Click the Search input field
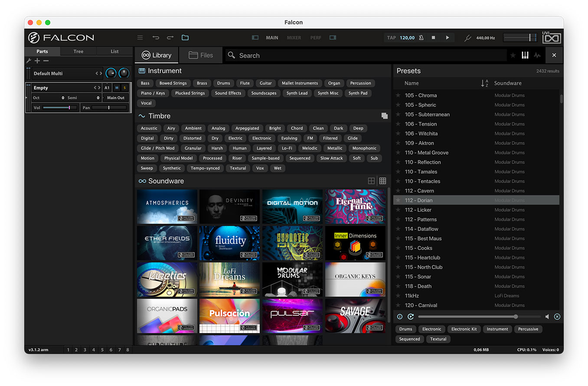The width and height of the screenshot is (588, 386). pos(366,56)
